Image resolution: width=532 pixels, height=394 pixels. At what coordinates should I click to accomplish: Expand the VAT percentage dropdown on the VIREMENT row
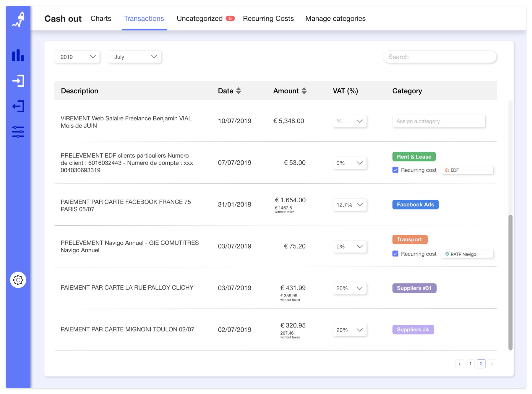[349, 121]
